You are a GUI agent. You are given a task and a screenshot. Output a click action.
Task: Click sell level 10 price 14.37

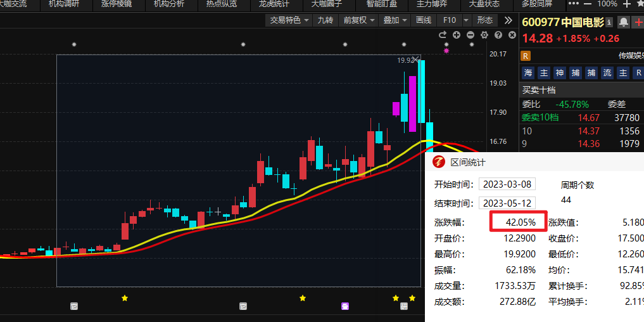pos(588,131)
